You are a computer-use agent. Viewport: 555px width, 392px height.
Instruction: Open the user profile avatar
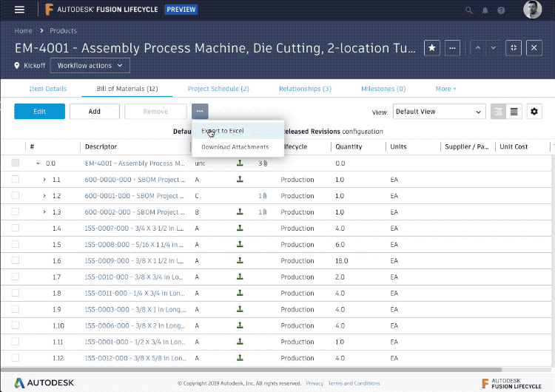[x=532, y=10]
